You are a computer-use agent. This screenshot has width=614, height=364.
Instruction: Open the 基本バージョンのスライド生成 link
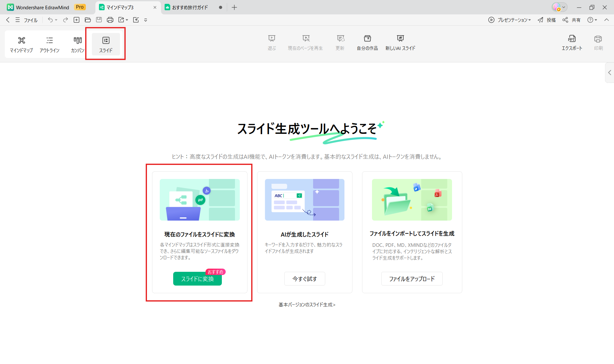pos(307,305)
